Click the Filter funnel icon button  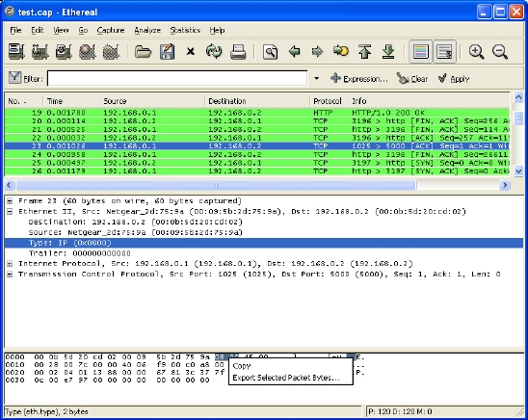click(x=25, y=78)
